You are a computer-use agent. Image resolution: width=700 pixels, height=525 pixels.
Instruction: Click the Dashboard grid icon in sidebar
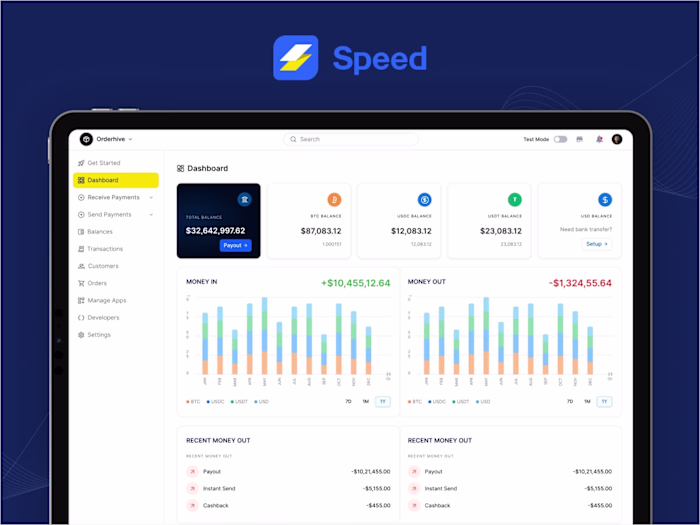click(81, 180)
